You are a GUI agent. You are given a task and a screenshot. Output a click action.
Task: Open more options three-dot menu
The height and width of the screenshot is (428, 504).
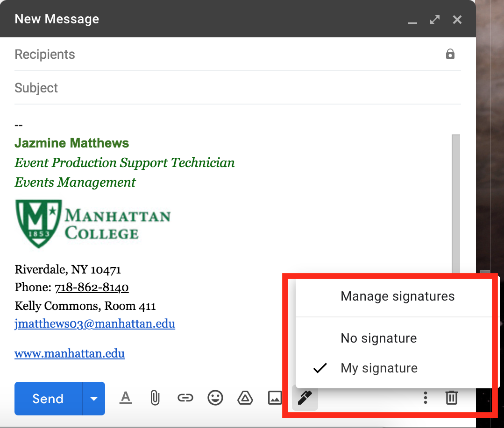point(425,398)
